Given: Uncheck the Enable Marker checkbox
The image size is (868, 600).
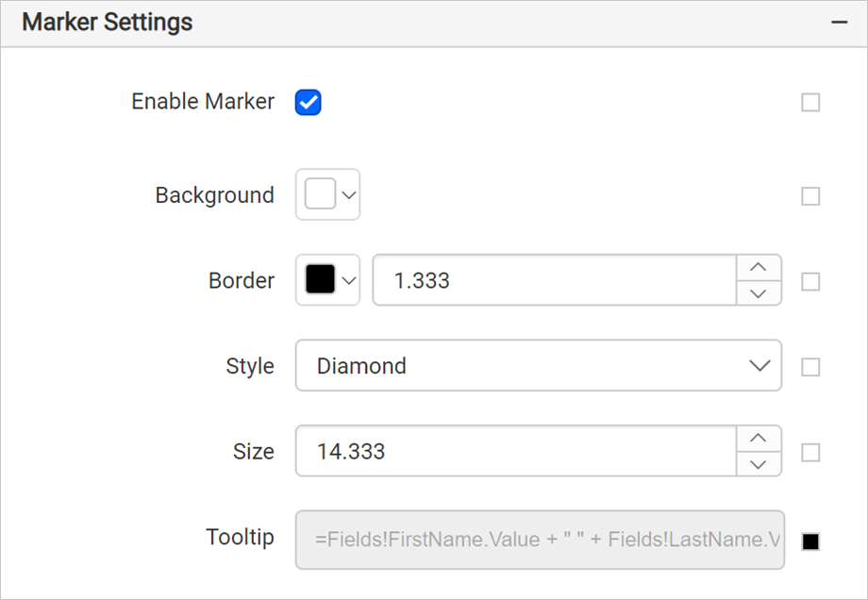Looking at the screenshot, I should pos(309,103).
